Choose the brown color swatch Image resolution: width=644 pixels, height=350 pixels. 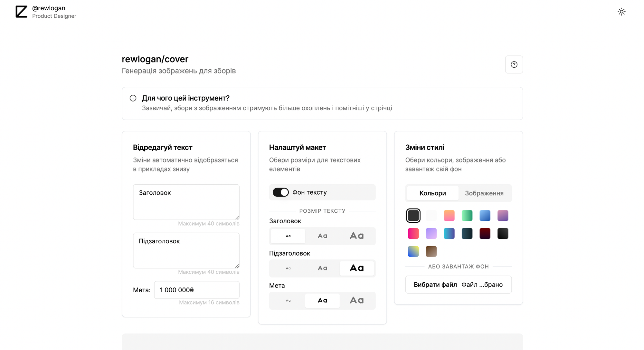pyautogui.click(x=431, y=251)
